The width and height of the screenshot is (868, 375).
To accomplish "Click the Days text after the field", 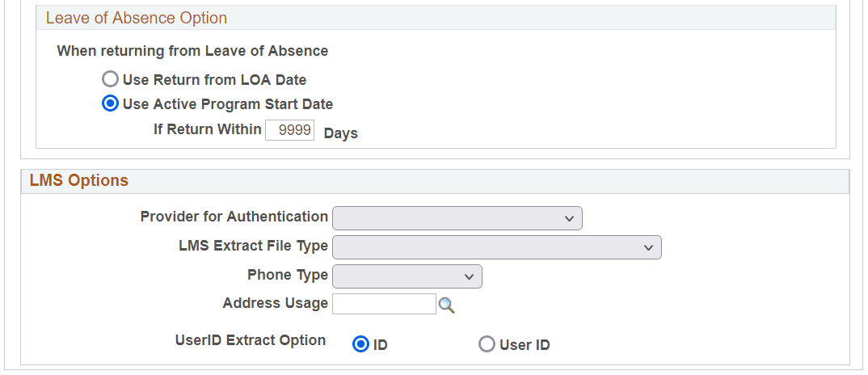I will [341, 133].
